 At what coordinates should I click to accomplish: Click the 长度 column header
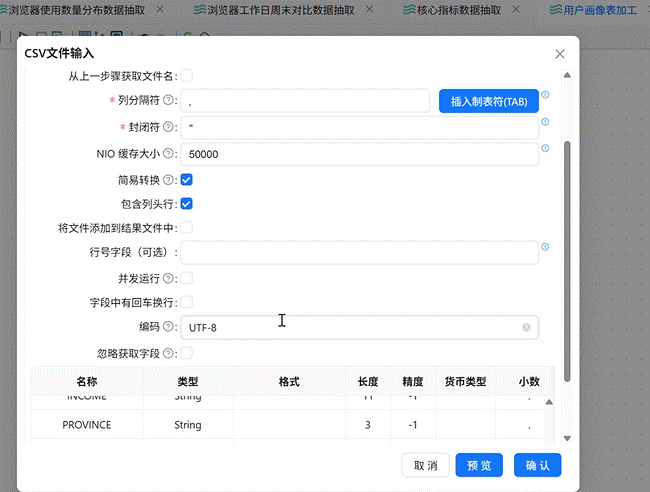(x=368, y=381)
